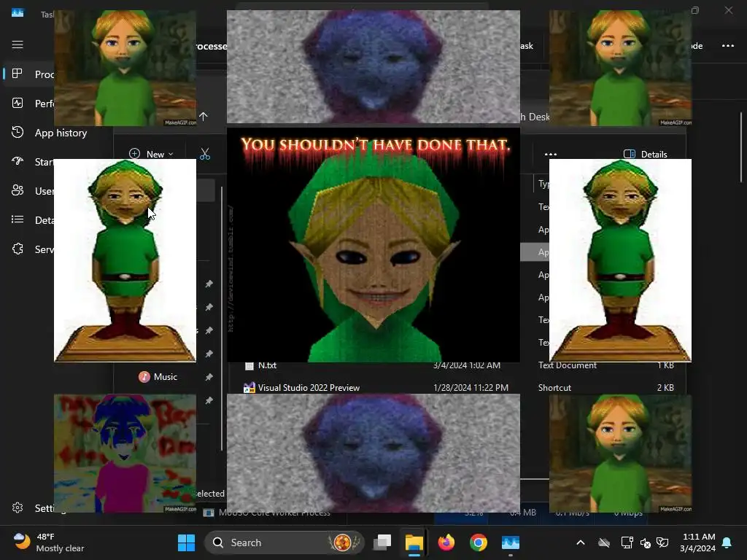The width and height of the screenshot is (747, 560).
Task: Click the File Explorer navigation pane scrollbar
Action: [222, 318]
